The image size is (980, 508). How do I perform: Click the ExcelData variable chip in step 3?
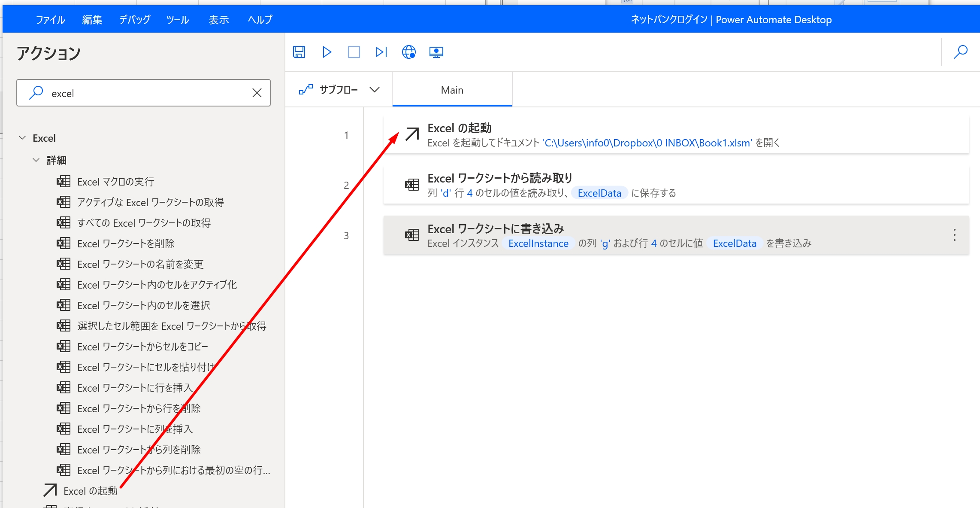[735, 243]
